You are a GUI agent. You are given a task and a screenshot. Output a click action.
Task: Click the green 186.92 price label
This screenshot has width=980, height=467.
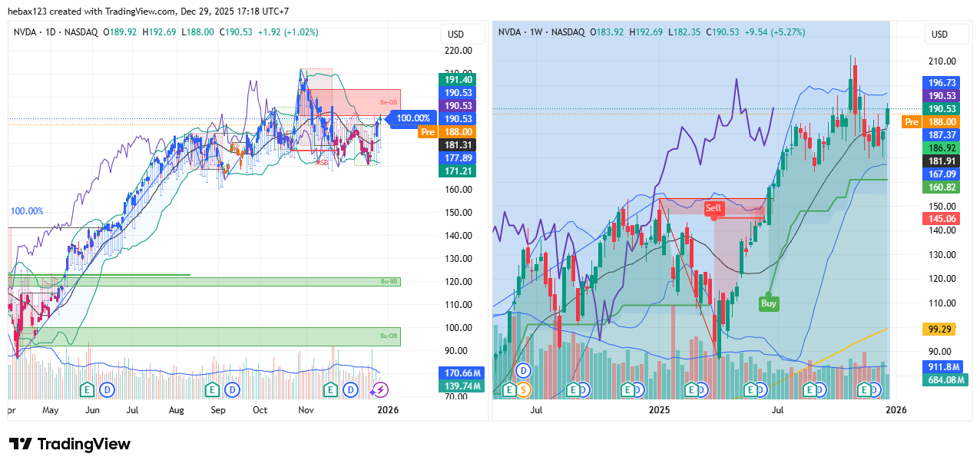pos(942,147)
